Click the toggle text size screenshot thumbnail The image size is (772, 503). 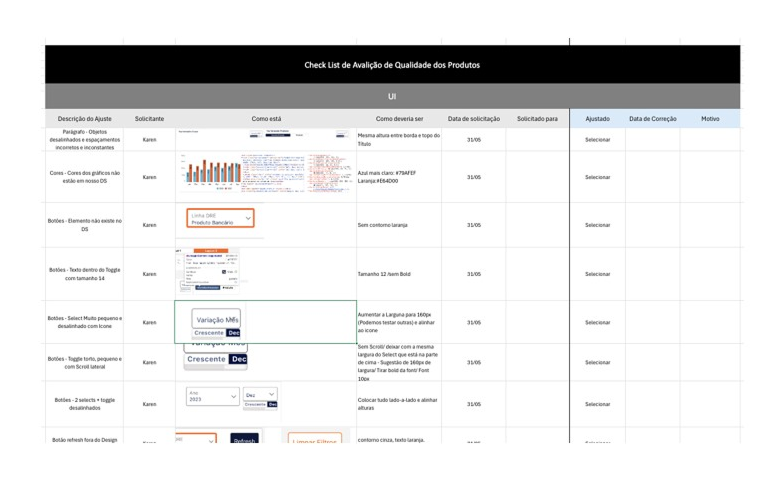coord(210,270)
